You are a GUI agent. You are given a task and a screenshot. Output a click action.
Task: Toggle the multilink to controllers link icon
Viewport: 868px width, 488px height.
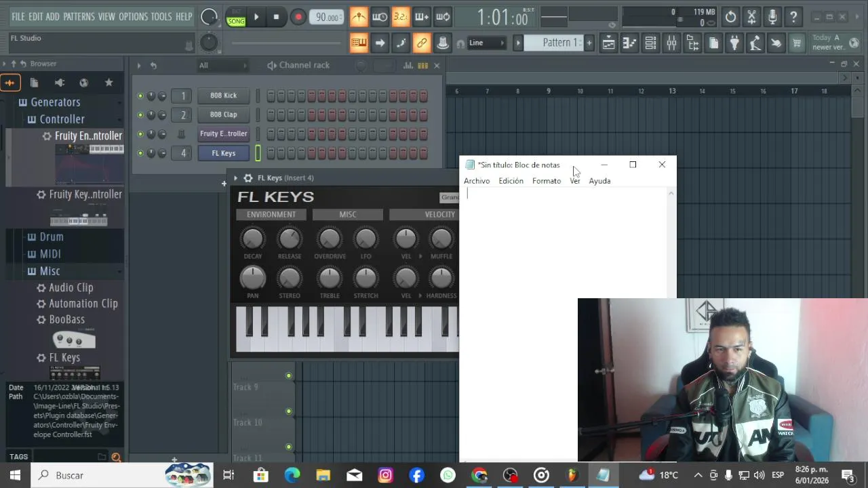point(422,43)
